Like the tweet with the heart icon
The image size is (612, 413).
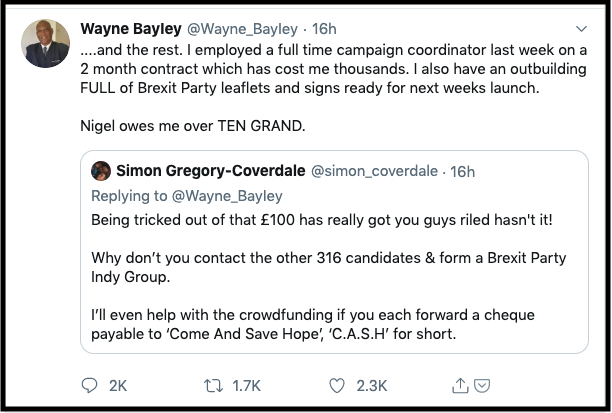(x=337, y=384)
